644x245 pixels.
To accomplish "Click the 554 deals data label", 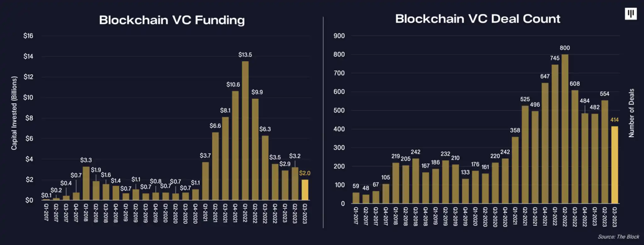I will [604, 94].
